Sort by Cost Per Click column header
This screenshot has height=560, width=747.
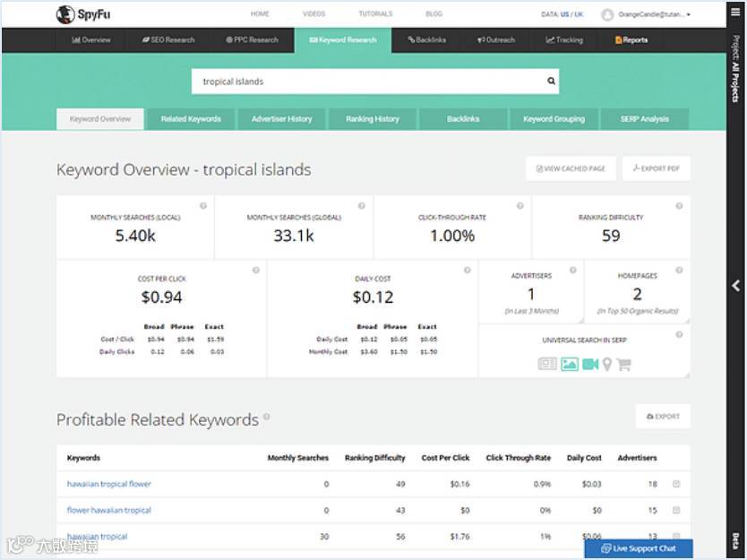tap(445, 458)
